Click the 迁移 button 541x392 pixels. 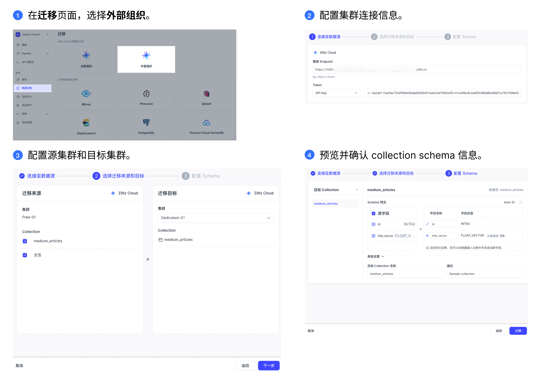(x=518, y=331)
